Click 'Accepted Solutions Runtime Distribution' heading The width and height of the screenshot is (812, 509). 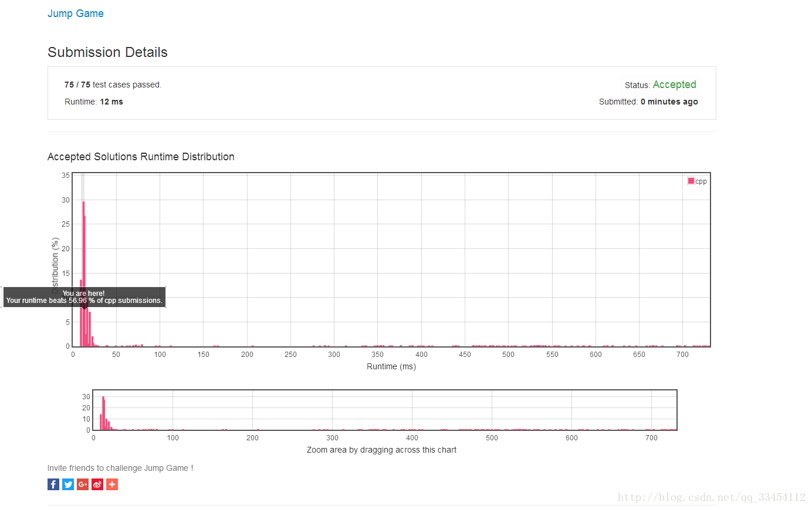(141, 157)
